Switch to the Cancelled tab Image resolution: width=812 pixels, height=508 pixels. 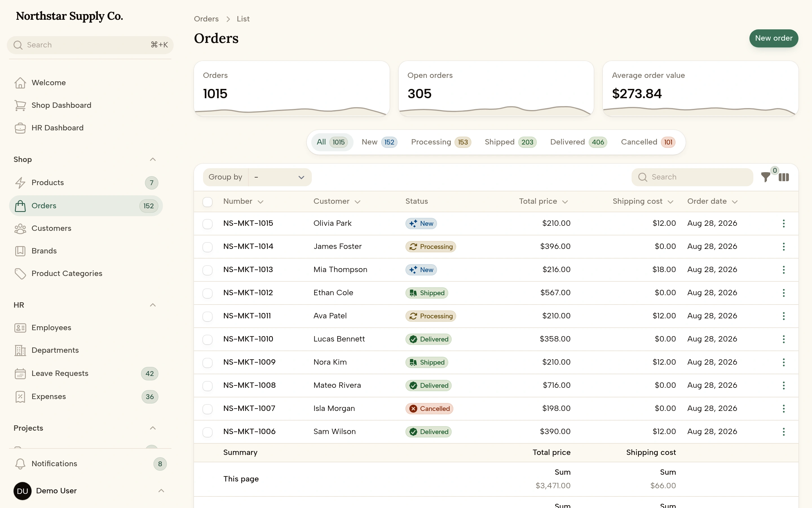648,142
